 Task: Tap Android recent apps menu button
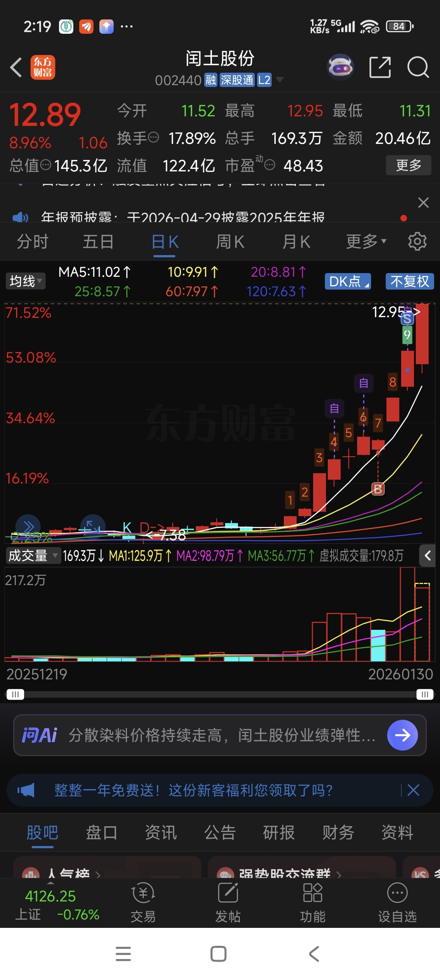pyautogui.click(x=123, y=954)
